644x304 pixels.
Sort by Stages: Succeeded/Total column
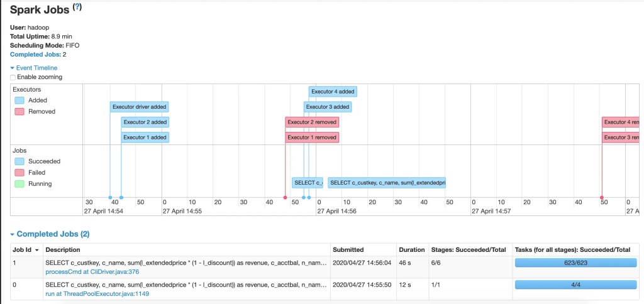click(469, 249)
